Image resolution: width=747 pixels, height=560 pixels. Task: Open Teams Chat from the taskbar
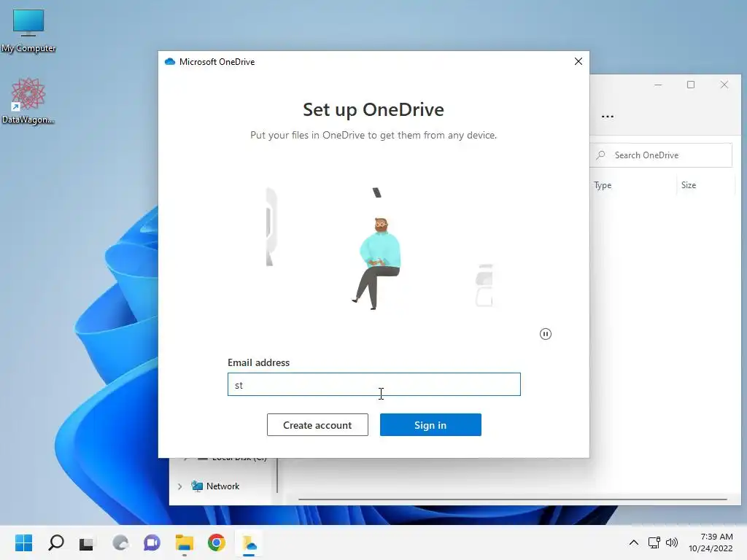point(152,542)
